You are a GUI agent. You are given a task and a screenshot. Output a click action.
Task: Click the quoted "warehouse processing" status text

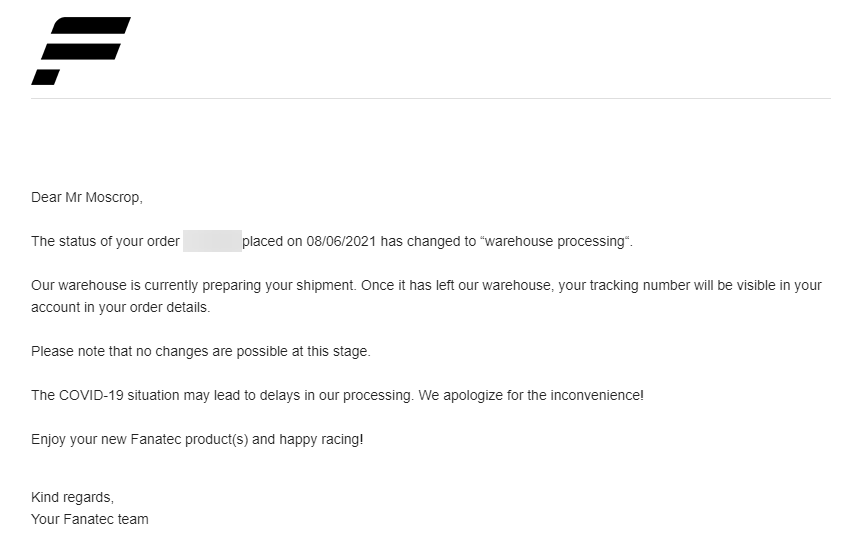(x=556, y=241)
